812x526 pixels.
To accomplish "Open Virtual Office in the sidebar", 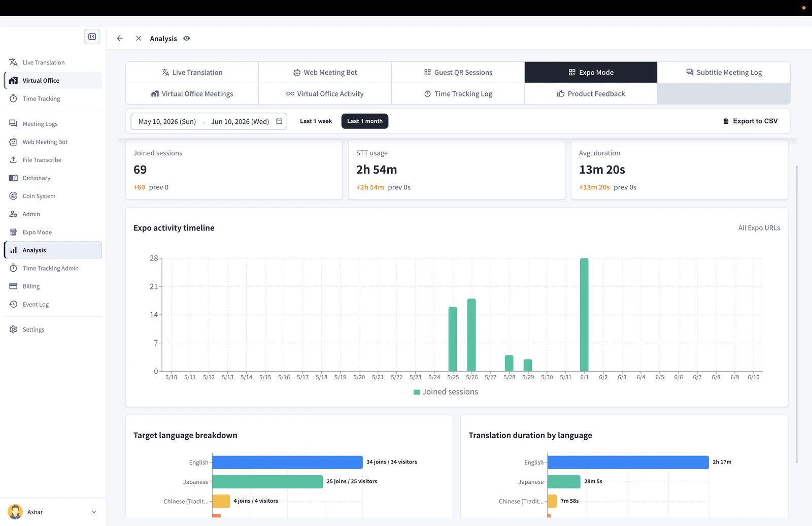I will (53, 80).
